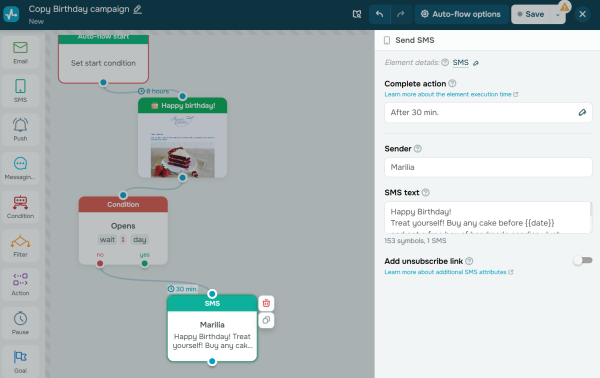Select the Happy birthday! email block
Screen dimensions: 600x378
pos(183,138)
